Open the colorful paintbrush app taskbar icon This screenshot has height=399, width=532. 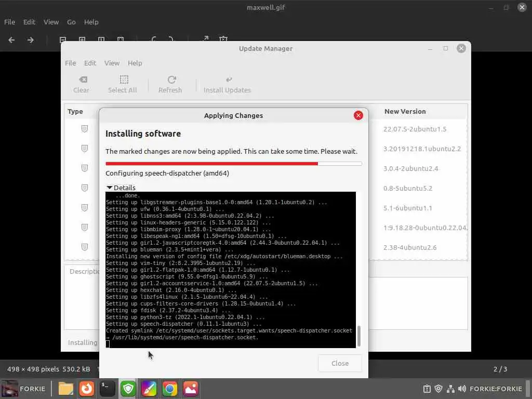(149, 389)
